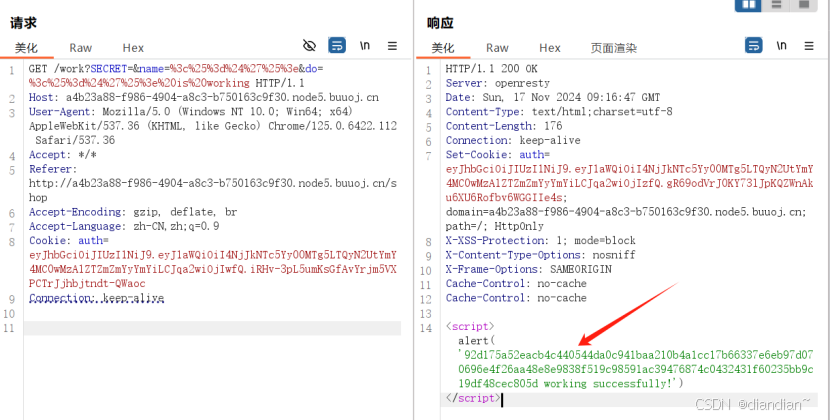Click first Cache-Control header on line 11
831x420 pixels.
(x=516, y=284)
